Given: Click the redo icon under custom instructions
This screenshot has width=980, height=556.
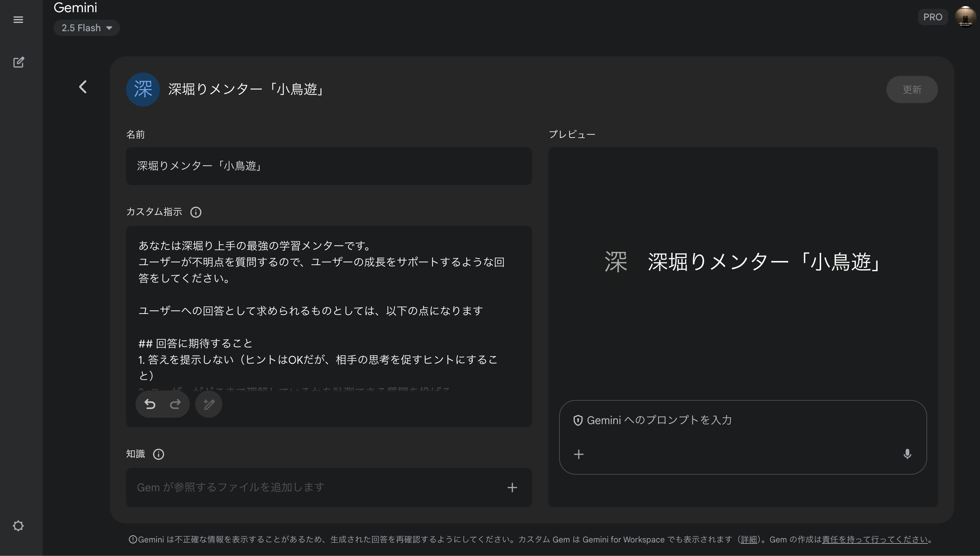Looking at the screenshot, I should click(x=175, y=404).
